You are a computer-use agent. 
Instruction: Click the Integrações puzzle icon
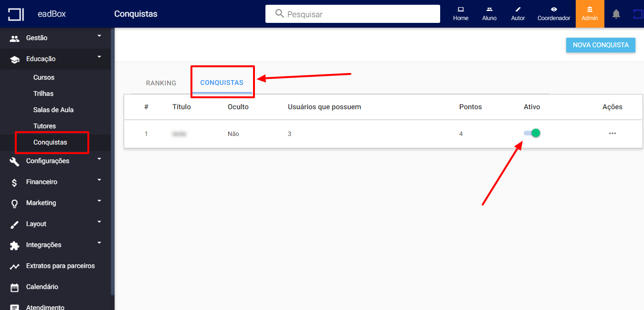tap(15, 245)
